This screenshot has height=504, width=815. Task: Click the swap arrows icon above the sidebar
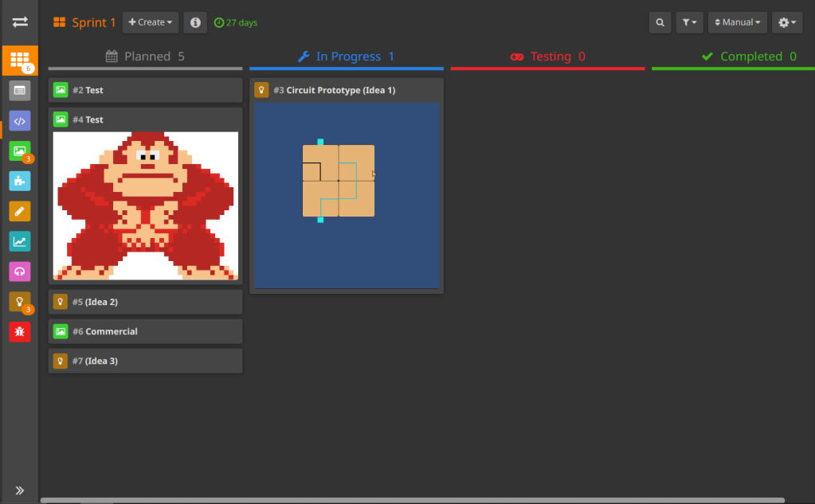click(x=20, y=22)
